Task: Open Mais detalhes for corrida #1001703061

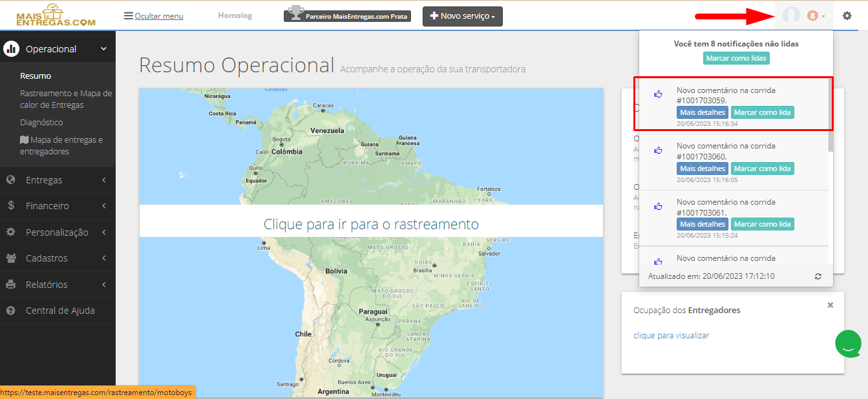Action: (x=703, y=224)
